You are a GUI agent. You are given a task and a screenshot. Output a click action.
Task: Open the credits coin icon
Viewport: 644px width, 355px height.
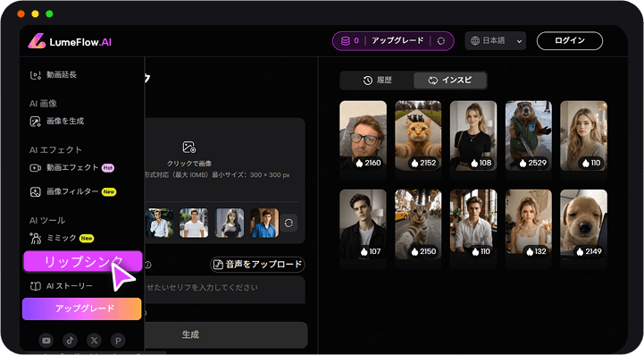346,41
